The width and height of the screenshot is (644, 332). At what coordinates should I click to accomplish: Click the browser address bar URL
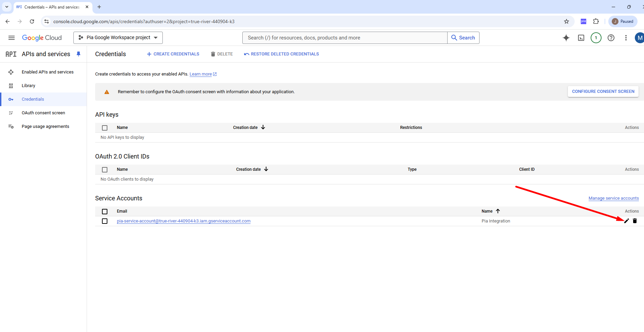click(x=144, y=21)
